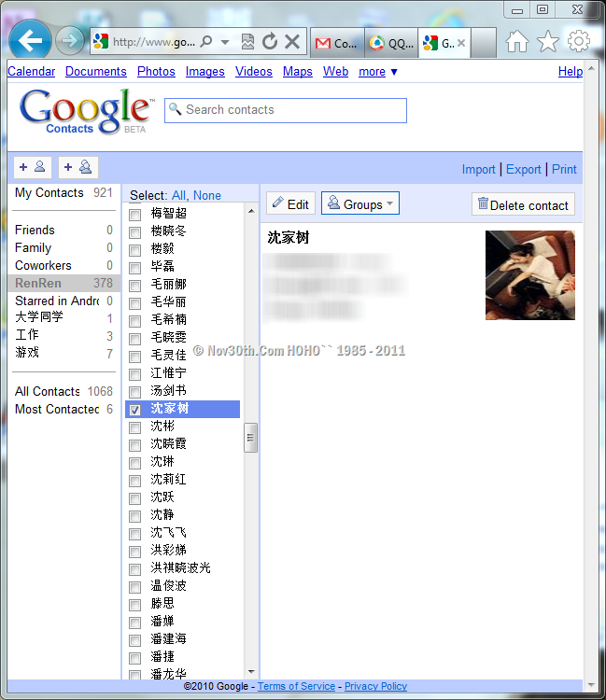Viewport: 606px width, 700px height.
Task: Open Privacy Policy link
Action: coord(375,686)
